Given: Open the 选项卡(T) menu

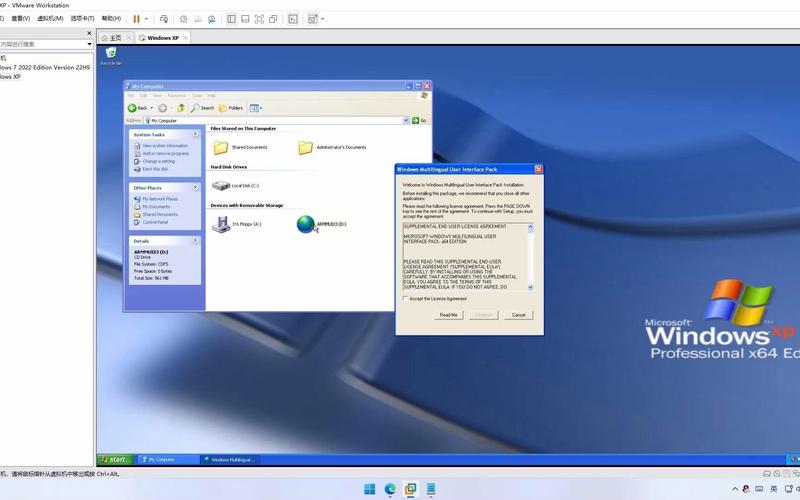Looking at the screenshot, I should [x=82, y=18].
